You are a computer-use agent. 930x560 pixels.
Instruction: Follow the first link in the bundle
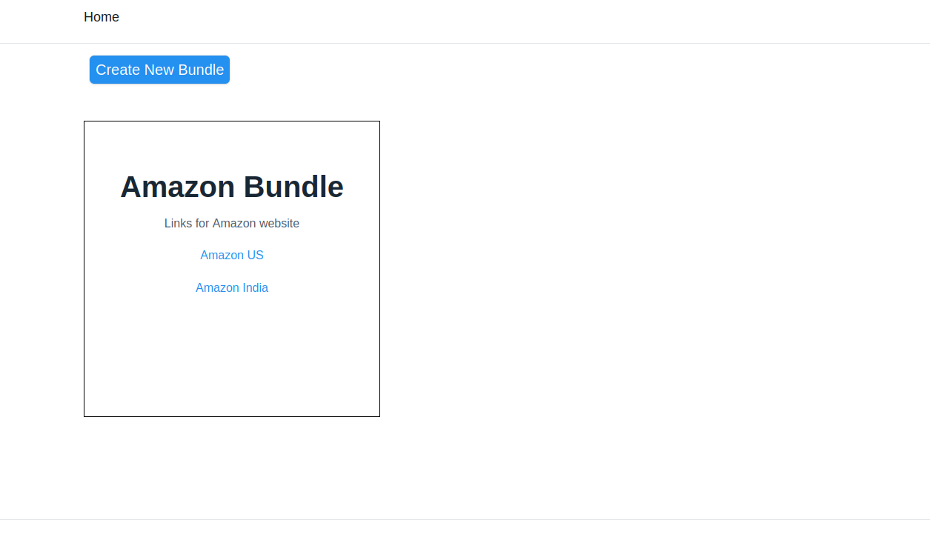(232, 255)
